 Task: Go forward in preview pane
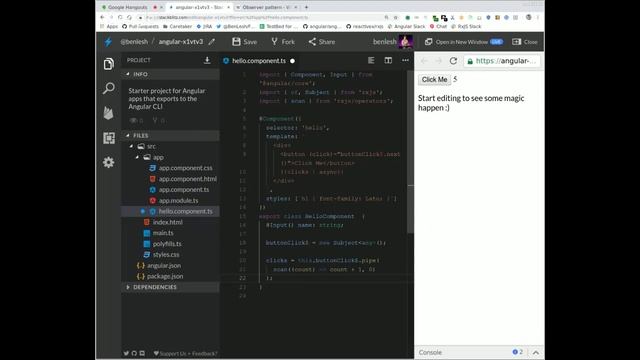(x=439, y=61)
